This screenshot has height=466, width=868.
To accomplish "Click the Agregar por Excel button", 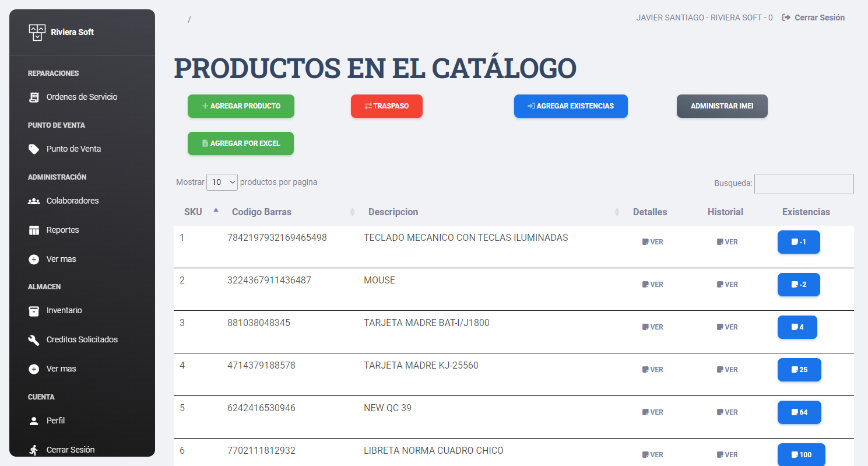I will point(241,143).
